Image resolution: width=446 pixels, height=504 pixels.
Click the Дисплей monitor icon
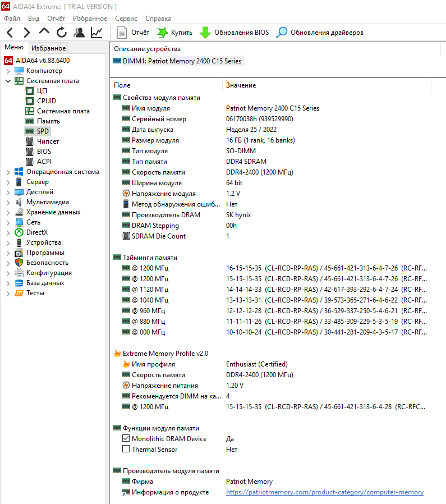point(19,192)
